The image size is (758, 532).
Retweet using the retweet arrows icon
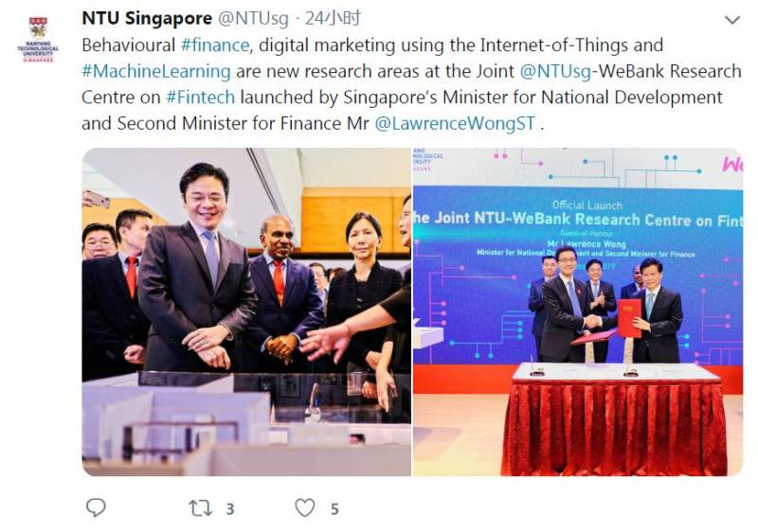200,508
